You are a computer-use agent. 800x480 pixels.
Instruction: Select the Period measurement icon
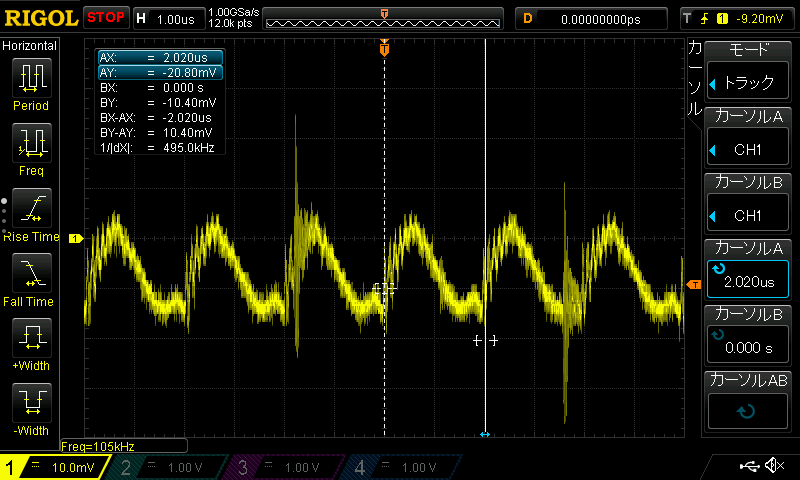coord(31,78)
